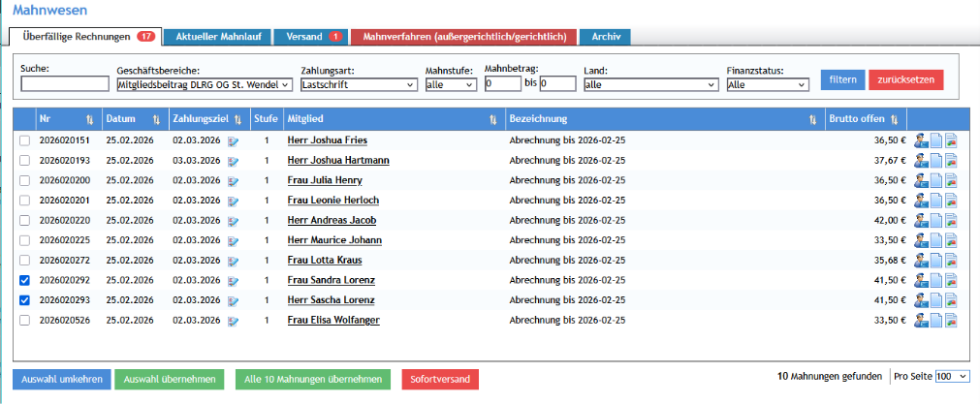
Task: Click PDF document icon for Andreas Jacob
Action: pyautogui.click(x=951, y=221)
